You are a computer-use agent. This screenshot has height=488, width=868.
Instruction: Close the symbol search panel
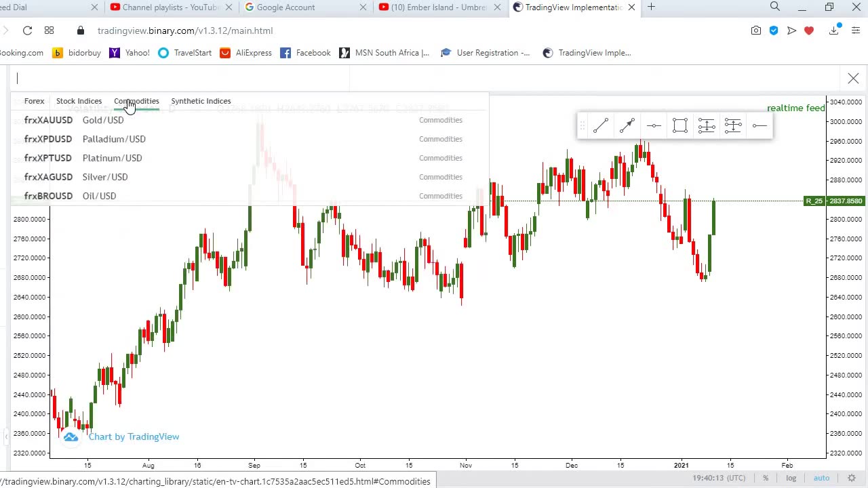click(853, 79)
